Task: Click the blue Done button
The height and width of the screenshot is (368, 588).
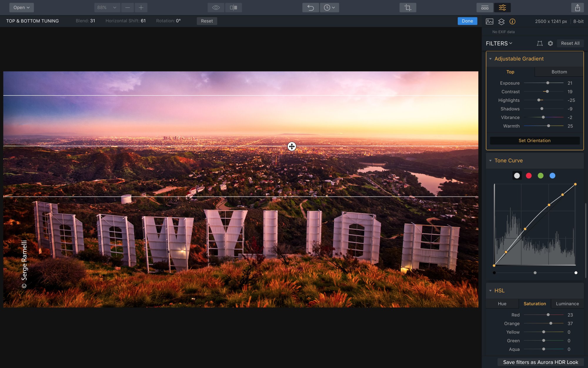Action: tap(467, 21)
